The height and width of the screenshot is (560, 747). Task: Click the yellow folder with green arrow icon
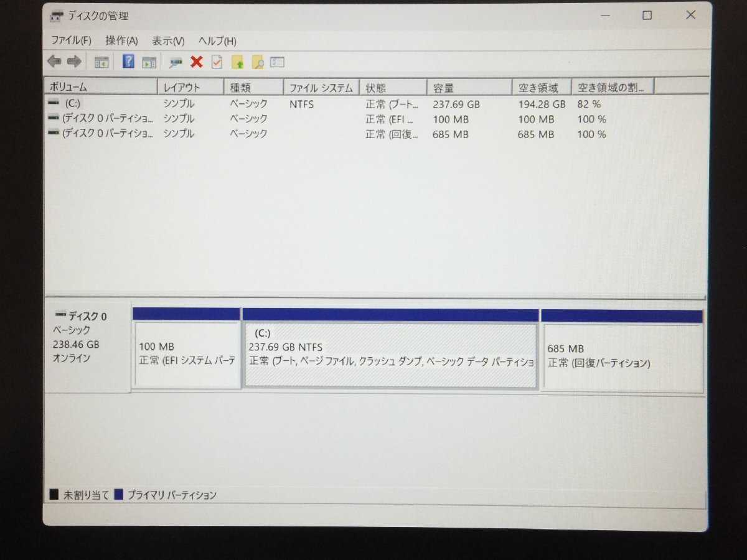pyautogui.click(x=237, y=62)
